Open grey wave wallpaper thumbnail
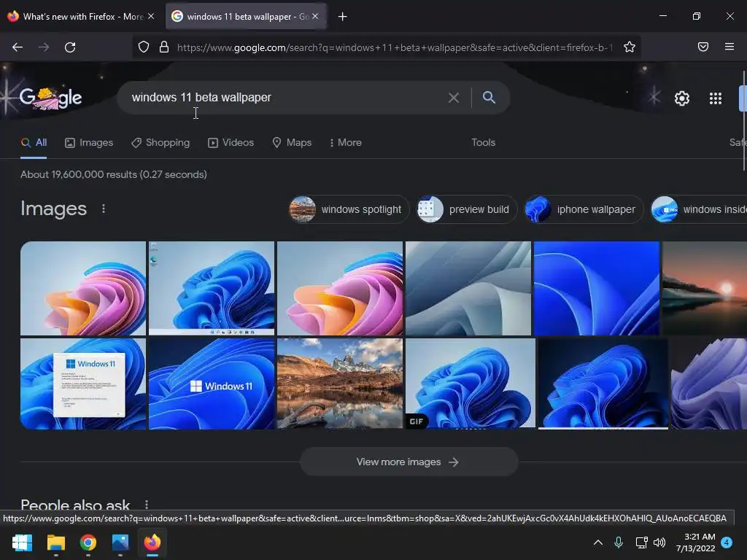Screen dimensions: 747x560 pos(468,289)
